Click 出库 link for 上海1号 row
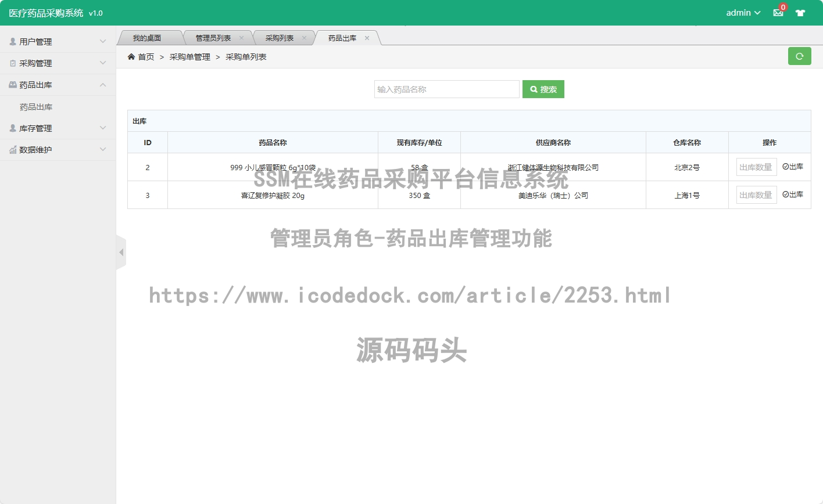823x504 pixels. point(793,195)
